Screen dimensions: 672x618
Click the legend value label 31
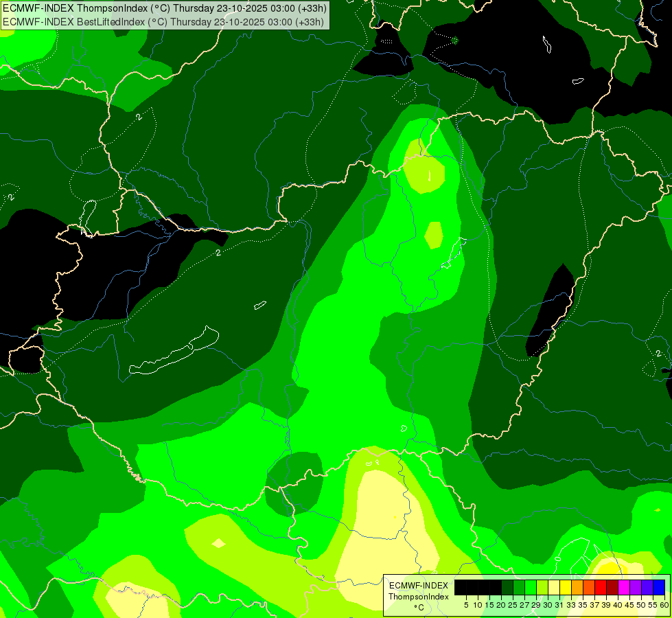pos(559,605)
